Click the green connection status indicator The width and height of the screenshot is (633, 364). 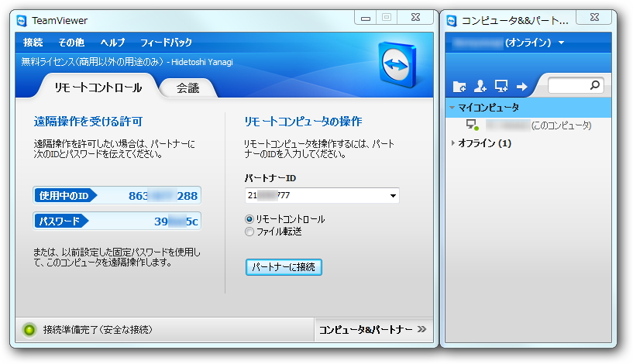click(29, 330)
